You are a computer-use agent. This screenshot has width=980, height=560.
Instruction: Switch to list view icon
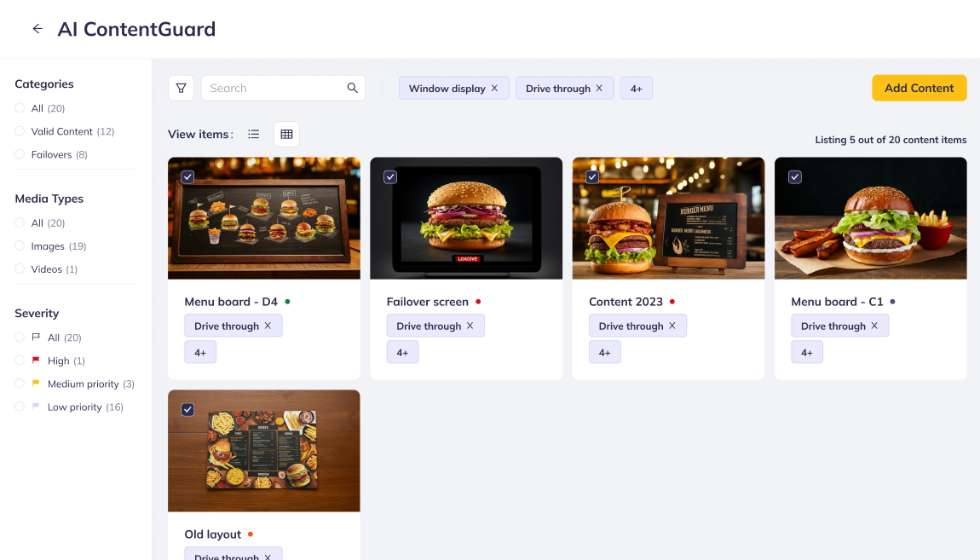[x=253, y=134]
